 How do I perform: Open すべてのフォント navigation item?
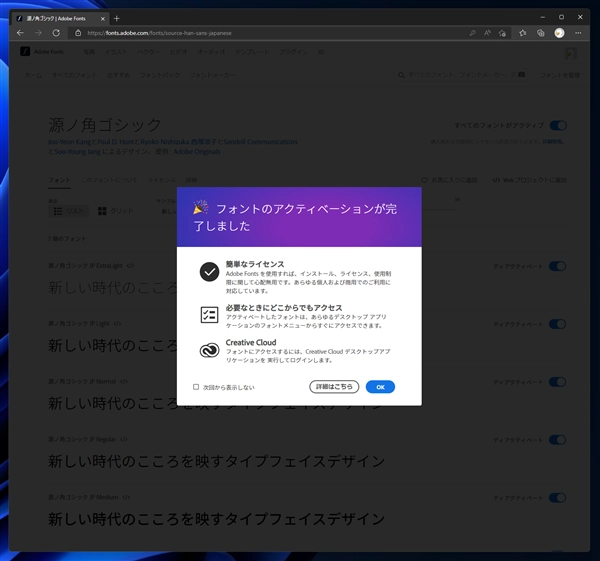(x=75, y=75)
